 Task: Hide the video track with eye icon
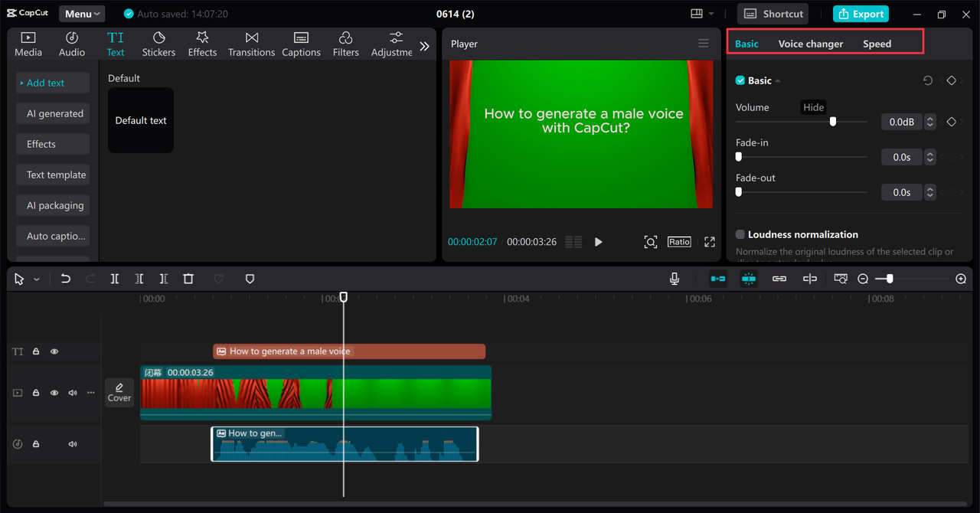(54, 393)
